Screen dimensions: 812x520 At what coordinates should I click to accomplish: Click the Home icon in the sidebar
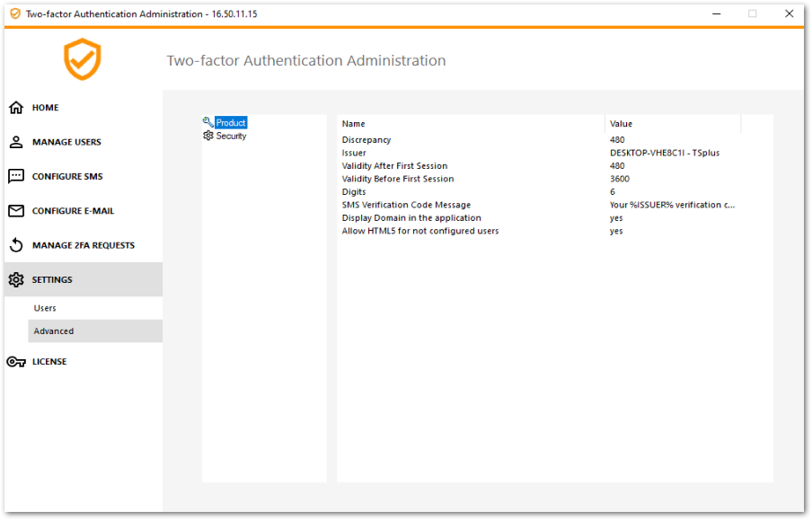17,107
